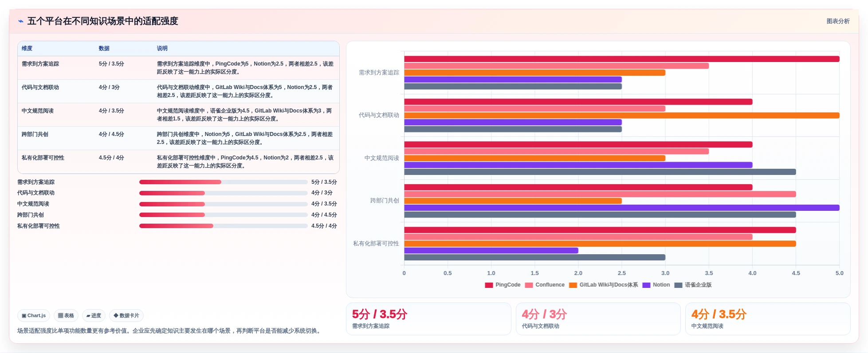This screenshot has width=868, height=353.
Task: Click the 私有化部署可控性 progress bar
Action: [x=223, y=226]
